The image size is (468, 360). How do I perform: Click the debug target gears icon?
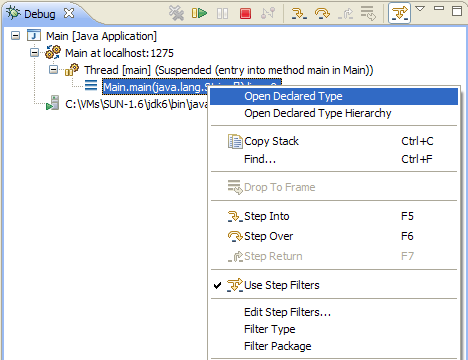click(53, 52)
